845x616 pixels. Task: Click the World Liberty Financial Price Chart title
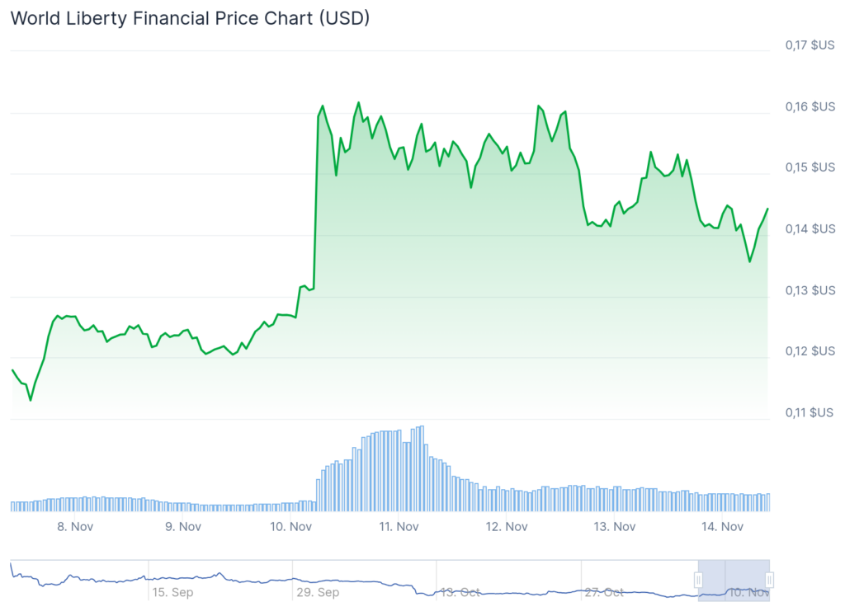pos(190,18)
